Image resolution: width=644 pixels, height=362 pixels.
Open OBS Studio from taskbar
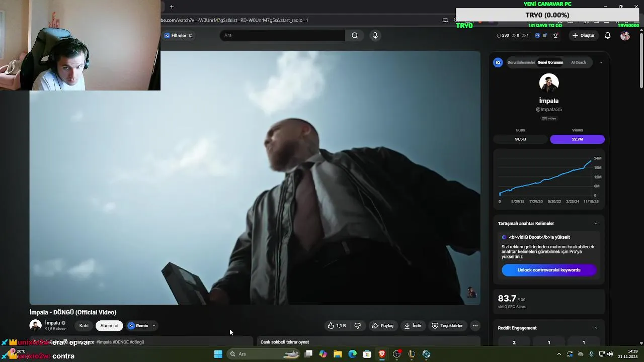pos(396,354)
